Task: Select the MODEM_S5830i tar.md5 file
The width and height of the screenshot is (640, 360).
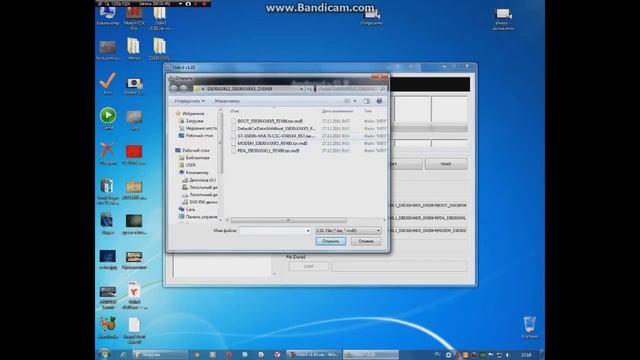Action: (272, 143)
